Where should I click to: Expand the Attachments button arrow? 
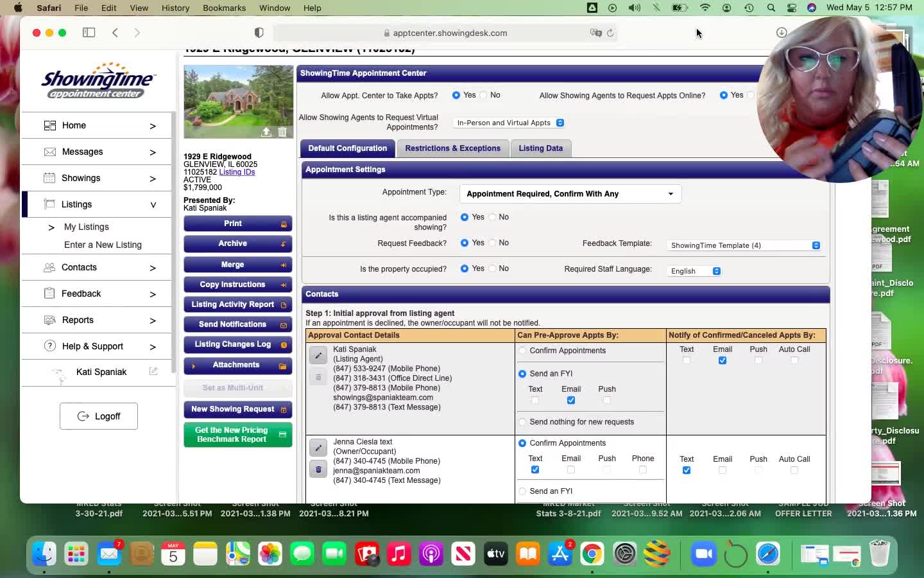tap(193, 365)
